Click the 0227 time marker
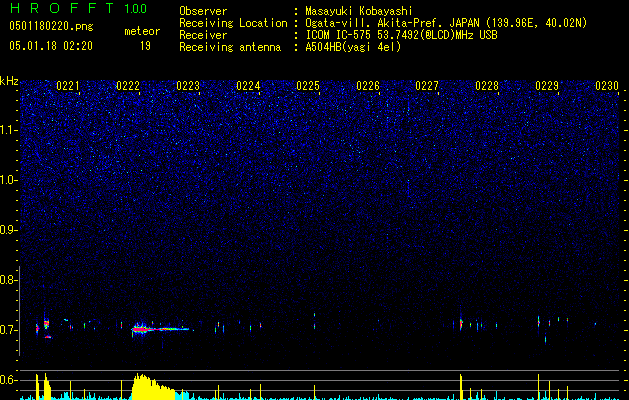The width and height of the screenshot is (629, 400). (427, 86)
